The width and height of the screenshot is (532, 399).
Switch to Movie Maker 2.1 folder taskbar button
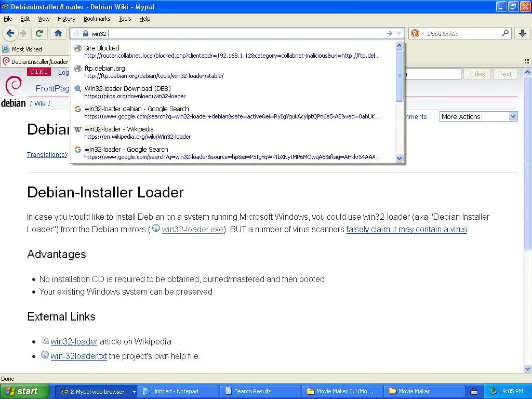(x=343, y=391)
